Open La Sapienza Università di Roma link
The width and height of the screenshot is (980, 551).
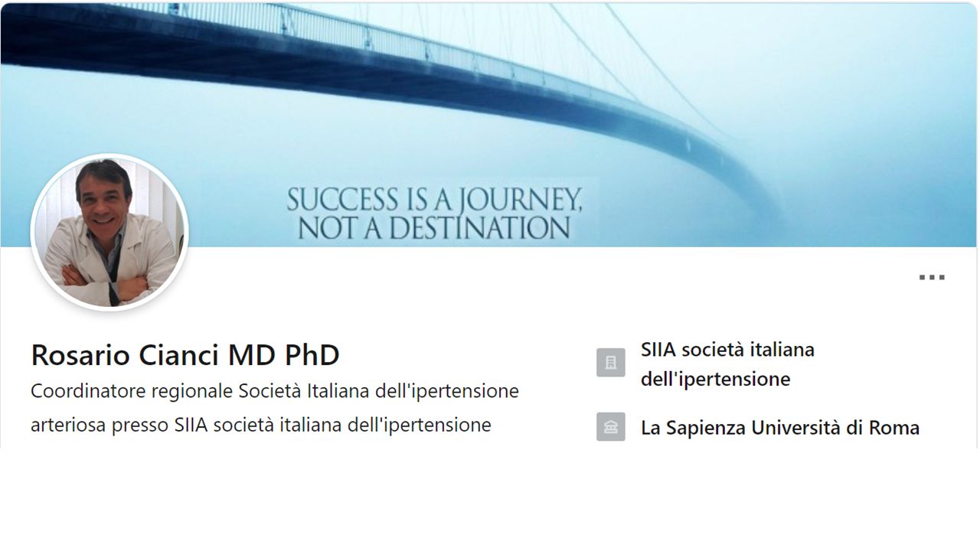click(x=779, y=428)
